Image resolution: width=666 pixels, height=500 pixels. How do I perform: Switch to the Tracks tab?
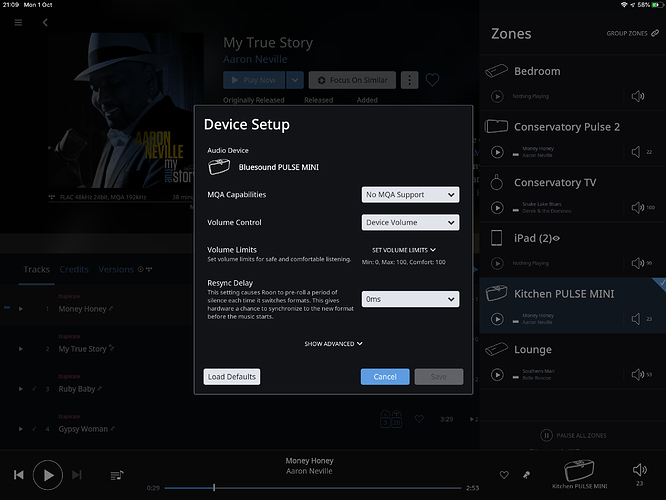coord(37,269)
